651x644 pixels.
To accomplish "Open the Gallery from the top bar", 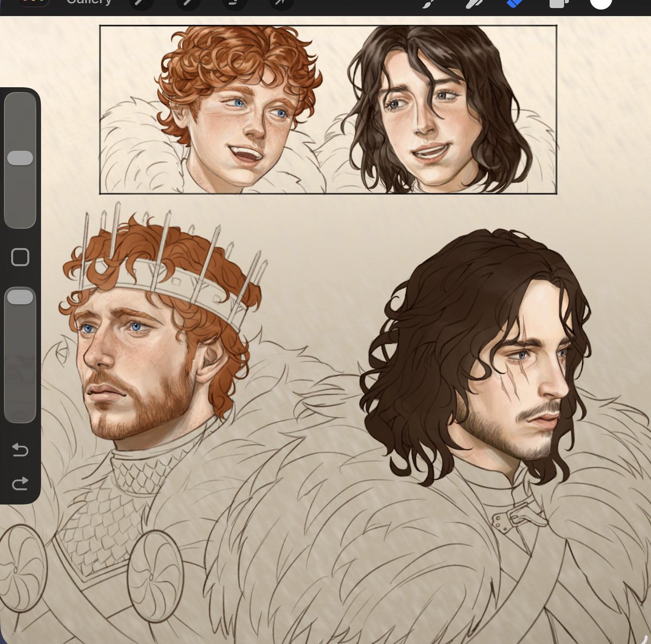I will click(x=88, y=2).
